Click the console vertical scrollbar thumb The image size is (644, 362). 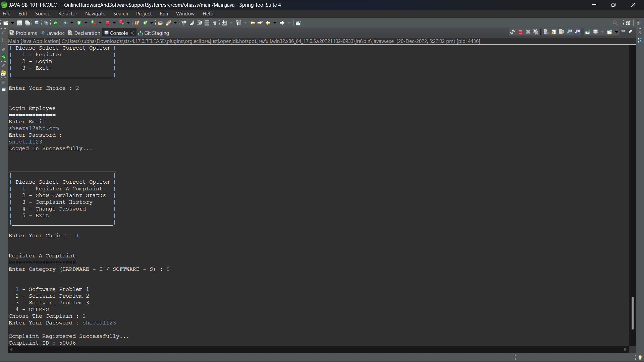(632, 313)
